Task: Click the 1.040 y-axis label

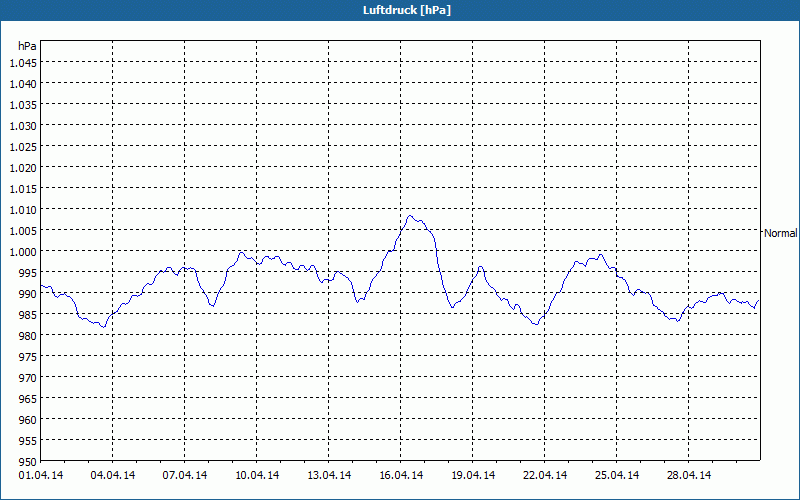Action: coord(23,84)
